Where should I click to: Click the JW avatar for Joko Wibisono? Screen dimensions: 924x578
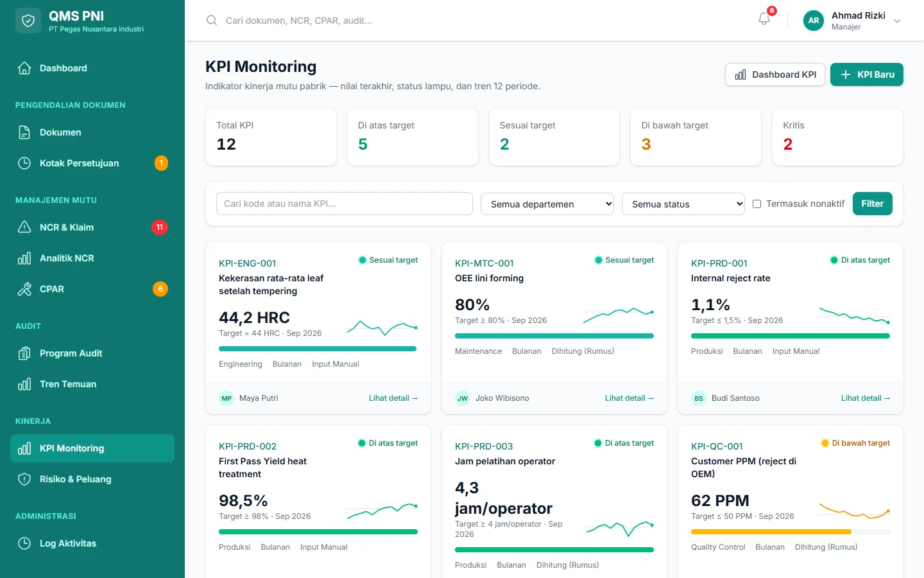coord(463,398)
